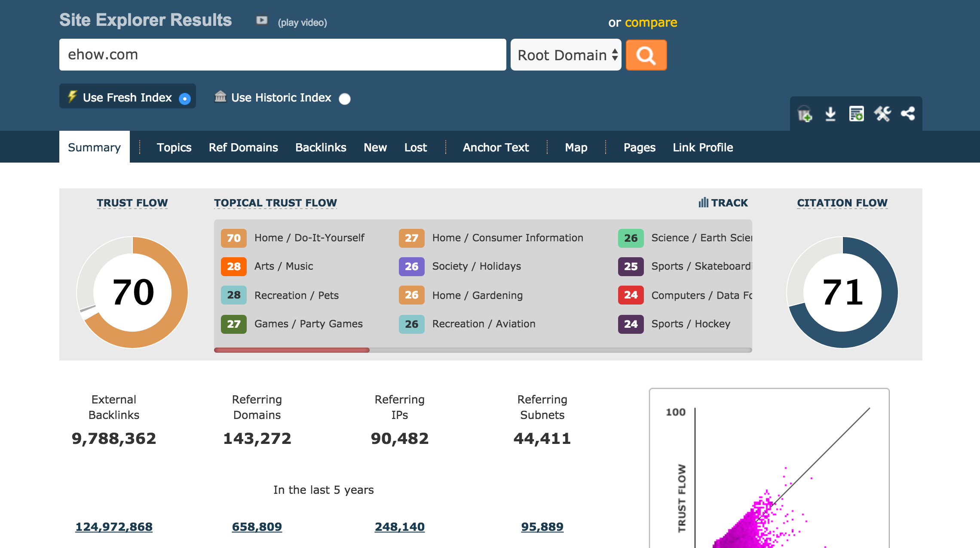The image size is (980, 548).
Task: Click the (play video) link
Action: click(302, 22)
